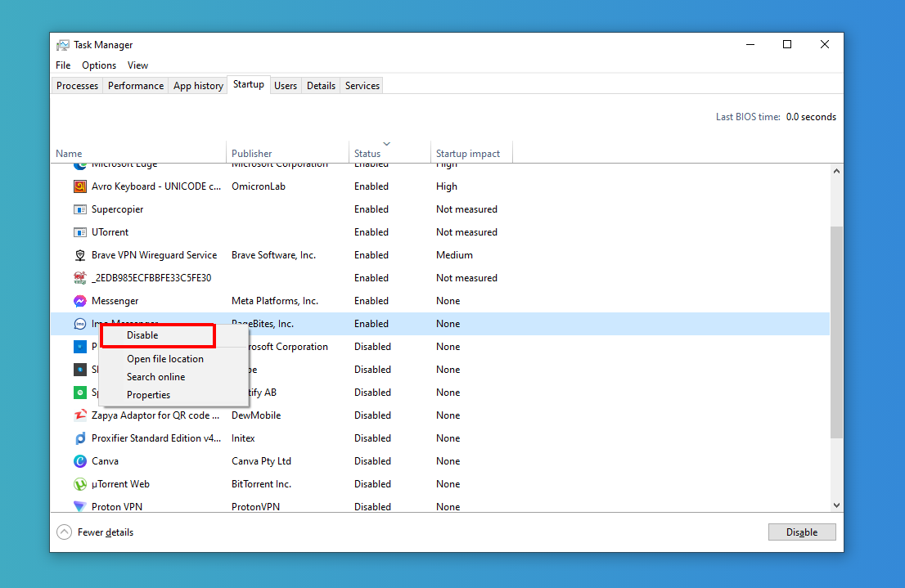Viewport: 905px width, 588px height.
Task: Select the _2EDB985ECFBBFE33C5FE30 entry name
Action: click(x=151, y=278)
